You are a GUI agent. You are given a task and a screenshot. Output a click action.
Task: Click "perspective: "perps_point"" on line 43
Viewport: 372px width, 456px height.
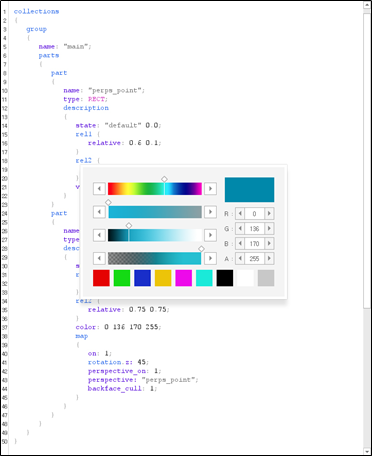143,380
